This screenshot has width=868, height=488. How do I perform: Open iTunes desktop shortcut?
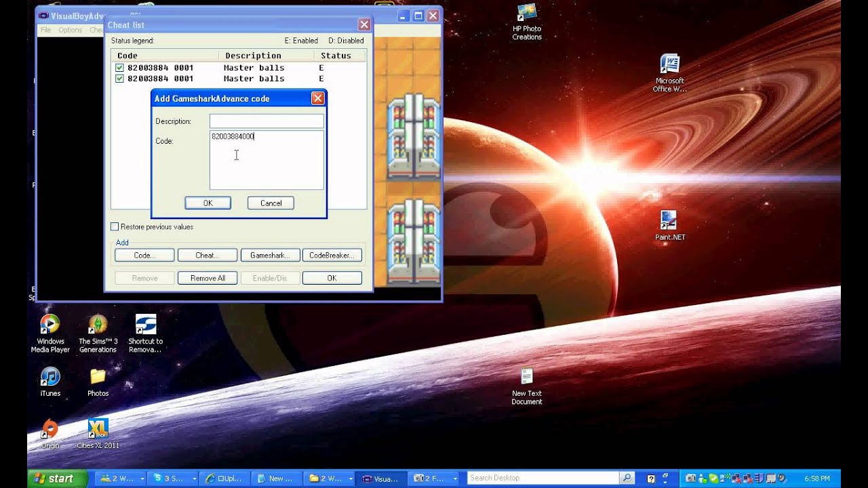tap(50, 377)
